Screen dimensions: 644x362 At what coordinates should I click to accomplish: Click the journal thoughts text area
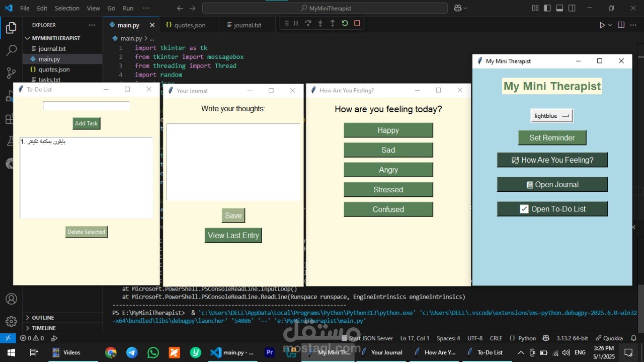[x=233, y=162]
